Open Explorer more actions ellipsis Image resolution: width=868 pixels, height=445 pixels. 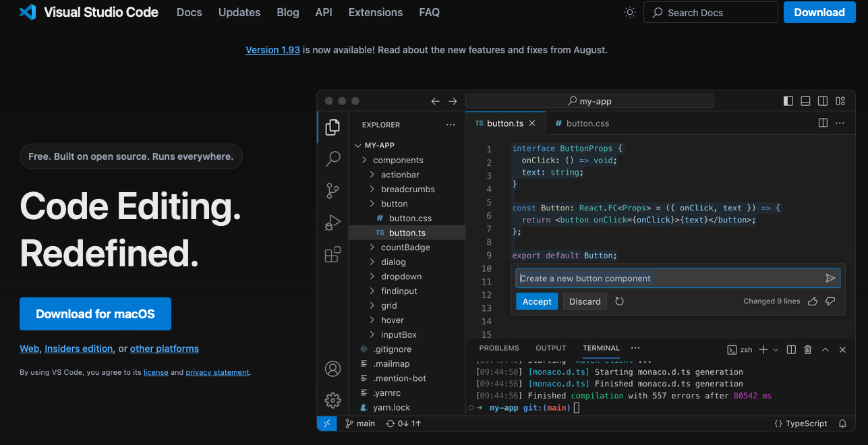(451, 125)
